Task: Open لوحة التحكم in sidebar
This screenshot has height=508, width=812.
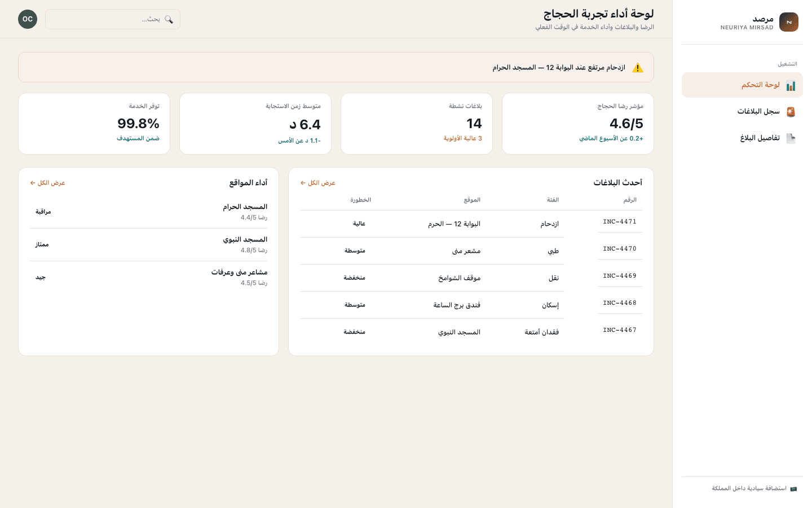Action: pyautogui.click(x=742, y=85)
